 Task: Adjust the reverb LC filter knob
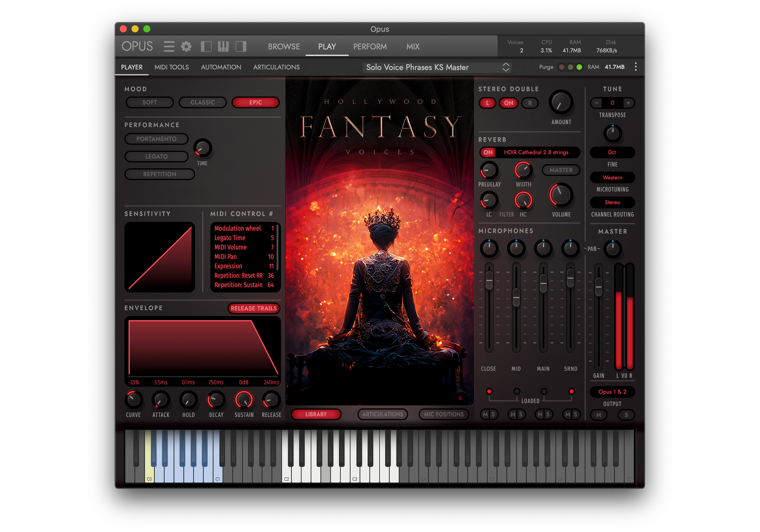click(489, 200)
